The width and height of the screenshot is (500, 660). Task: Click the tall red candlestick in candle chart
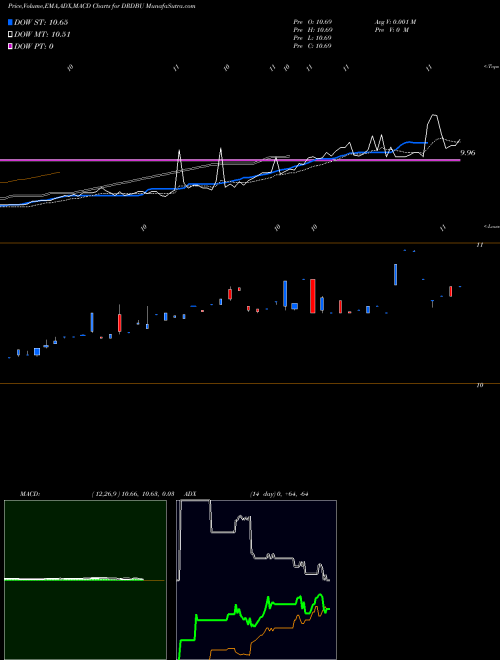click(x=313, y=296)
